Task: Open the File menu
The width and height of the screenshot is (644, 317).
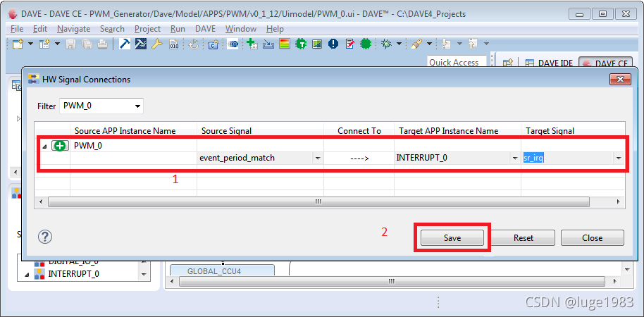Action: 17,29
